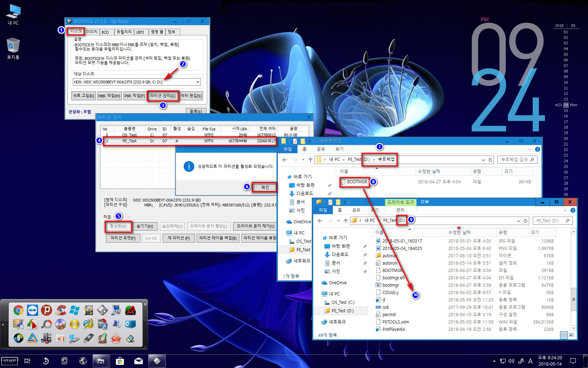Click 확인 in the activation message dialog
The width and height of the screenshot is (588, 368).
[265, 187]
